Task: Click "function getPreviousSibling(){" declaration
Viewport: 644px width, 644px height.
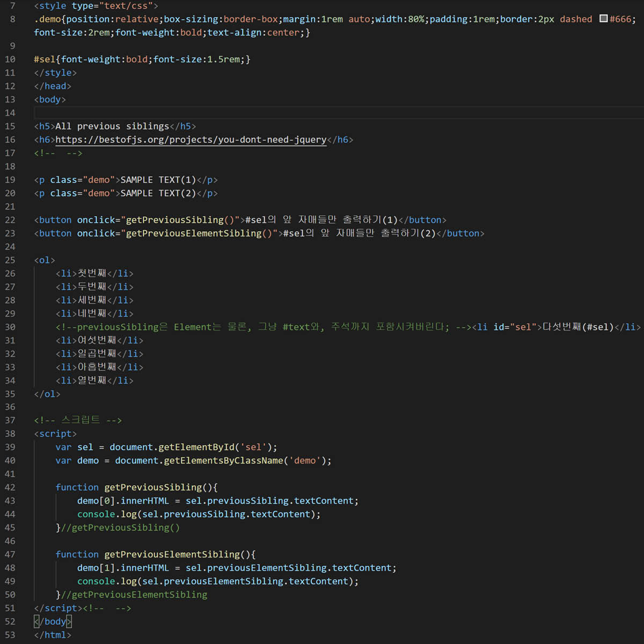Action: click(136, 487)
